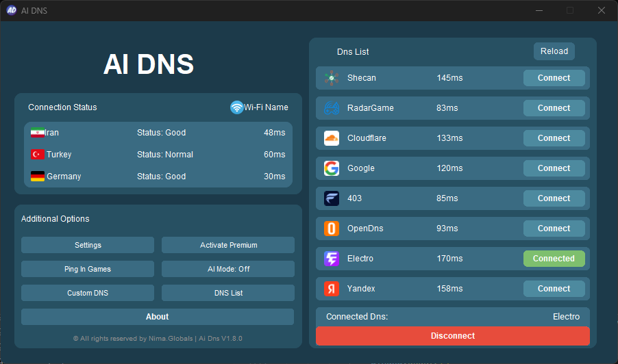Screen dimensions: 618x364
Task: Click the Google 120ms latency
Action: click(x=449, y=168)
